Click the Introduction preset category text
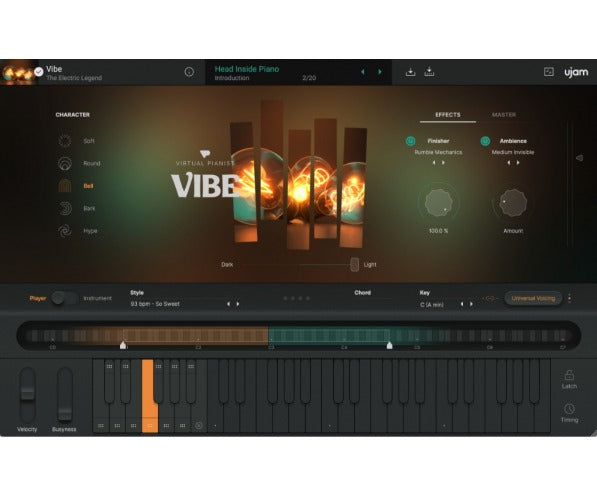This screenshot has width=597, height=497. pyautogui.click(x=232, y=78)
